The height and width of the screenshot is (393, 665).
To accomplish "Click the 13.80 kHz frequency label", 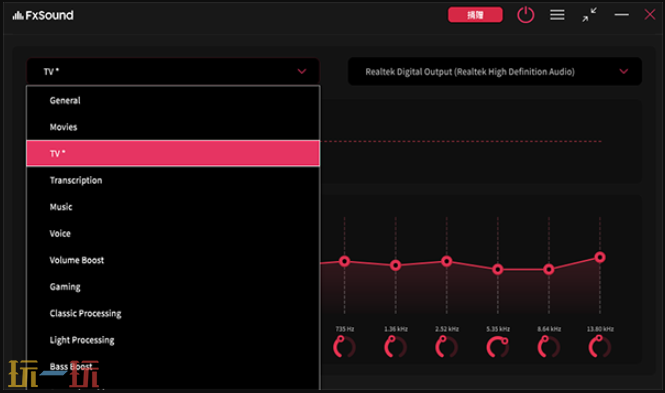I will tap(600, 329).
